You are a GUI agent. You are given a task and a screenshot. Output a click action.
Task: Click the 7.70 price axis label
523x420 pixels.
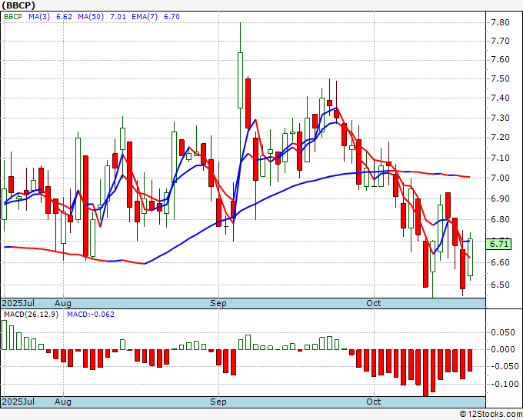click(x=500, y=41)
